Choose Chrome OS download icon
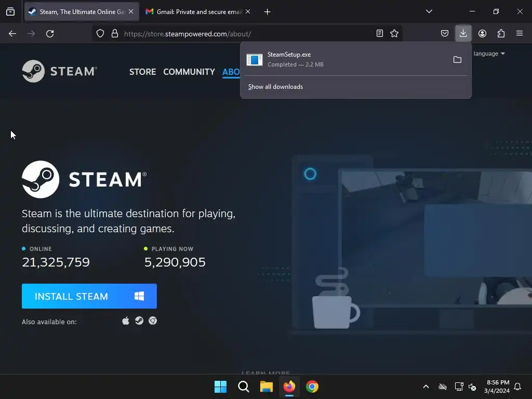Image resolution: width=532 pixels, height=399 pixels. [x=153, y=321]
